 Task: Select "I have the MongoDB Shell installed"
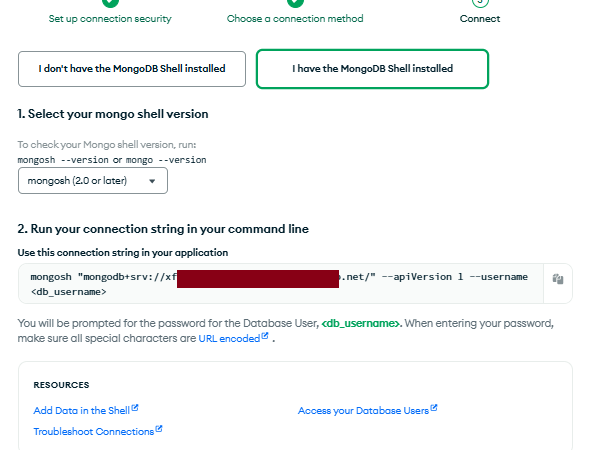(372, 69)
